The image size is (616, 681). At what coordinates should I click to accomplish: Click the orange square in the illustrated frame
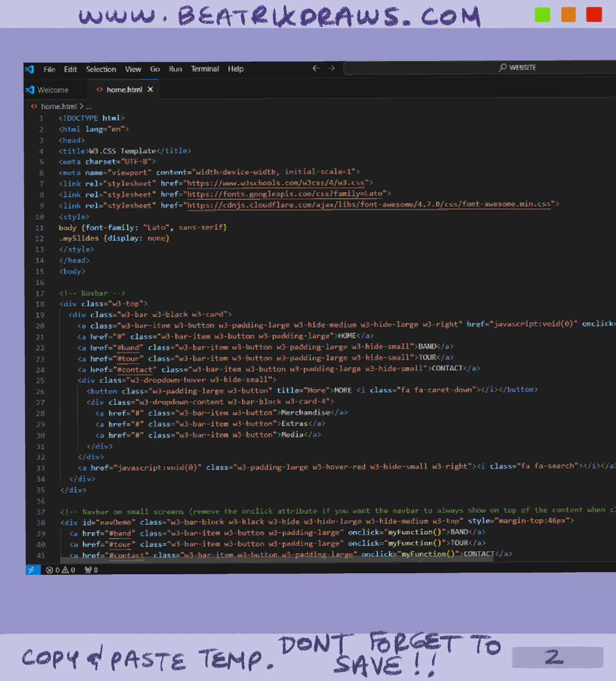[569, 15]
